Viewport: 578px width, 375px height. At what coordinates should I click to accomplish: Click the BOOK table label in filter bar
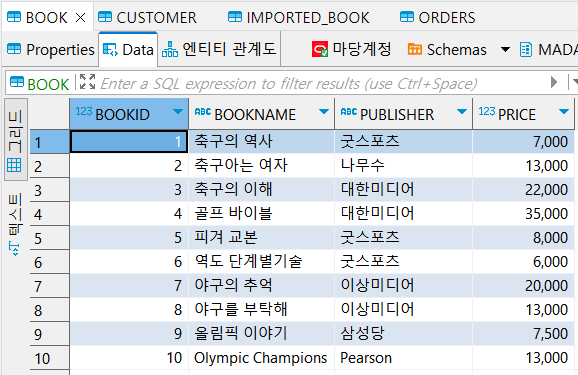coord(48,84)
